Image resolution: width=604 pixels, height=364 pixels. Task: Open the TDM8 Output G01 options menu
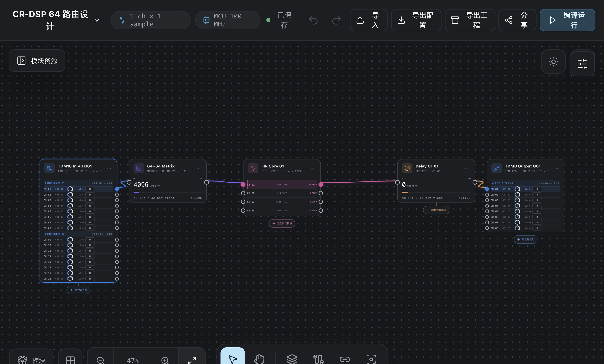tap(556, 168)
